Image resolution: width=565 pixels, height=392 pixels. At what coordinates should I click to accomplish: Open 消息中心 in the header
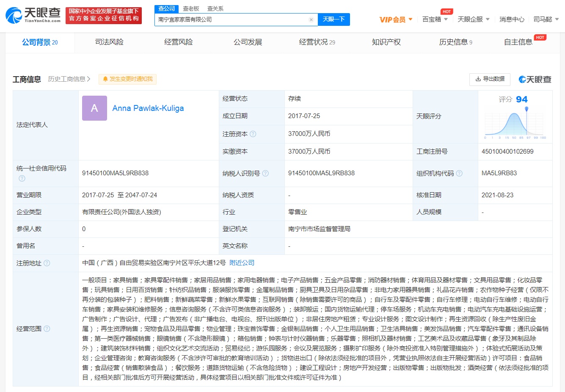point(512,19)
